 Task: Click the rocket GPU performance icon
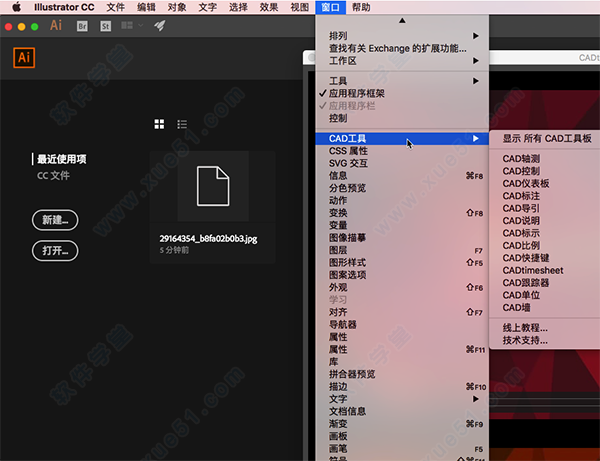159,26
